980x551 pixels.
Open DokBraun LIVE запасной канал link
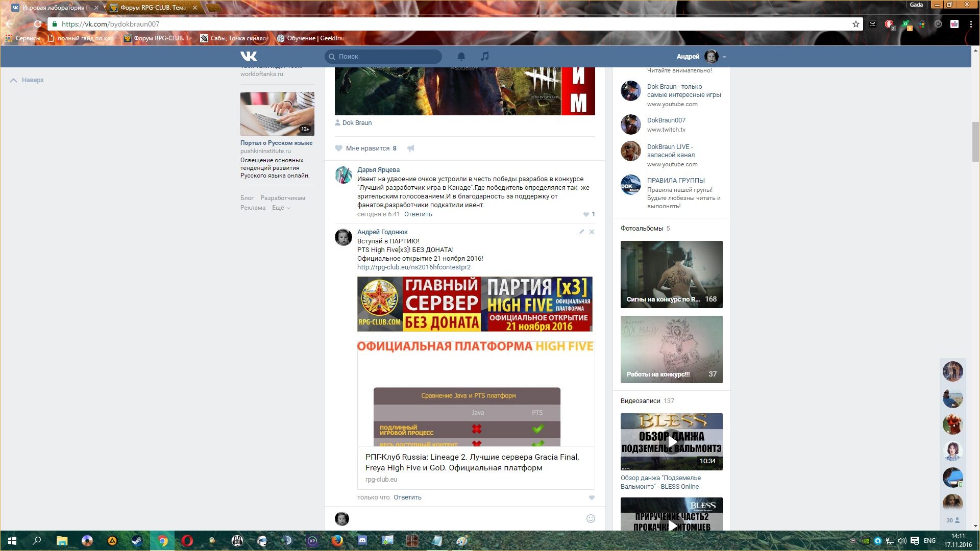(x=671, y=151)
